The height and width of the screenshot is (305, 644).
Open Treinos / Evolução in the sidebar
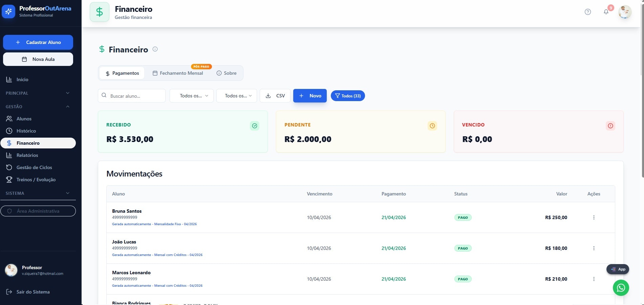pyautogui.click(x=38, y=180)
